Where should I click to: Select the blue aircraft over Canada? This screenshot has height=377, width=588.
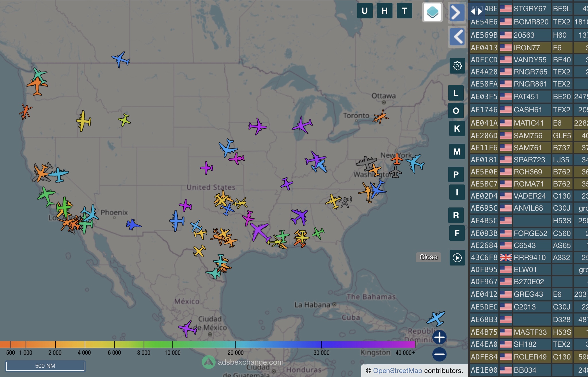click(x=121, y=59)
